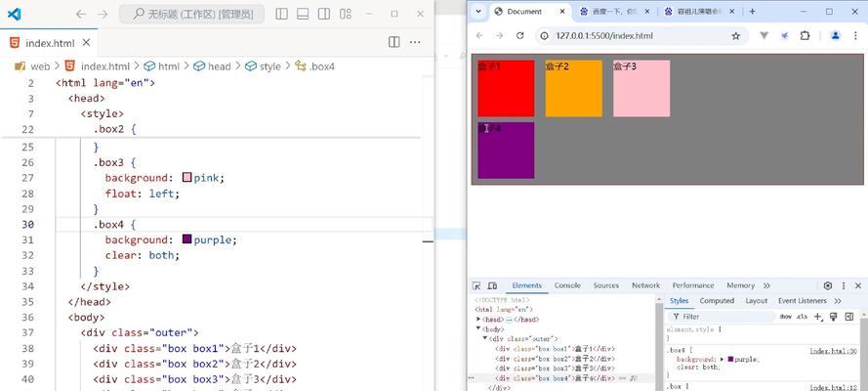Image resolution: width=868 pixels, height=391 pixels.
Task: Show more style pane tabs after Event Listeners
Action: tap(838, 301)
